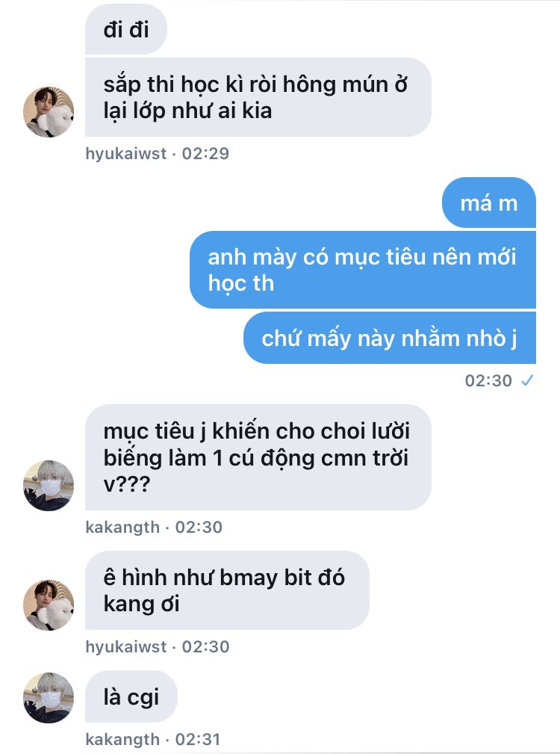Select the 'đi đi' message bubble

[x=126, y=29]
